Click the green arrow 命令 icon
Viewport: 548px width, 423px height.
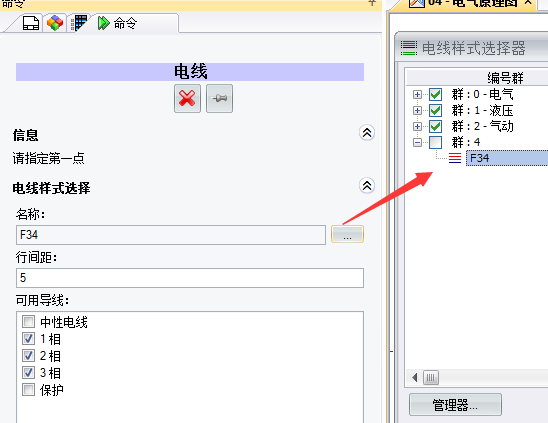coord(103,23)
